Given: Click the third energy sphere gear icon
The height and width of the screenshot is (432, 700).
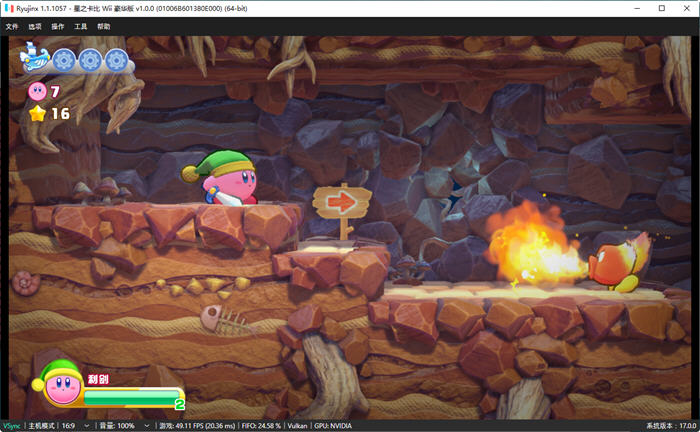Looking at the screenshot, I should (x=117, y=60).
